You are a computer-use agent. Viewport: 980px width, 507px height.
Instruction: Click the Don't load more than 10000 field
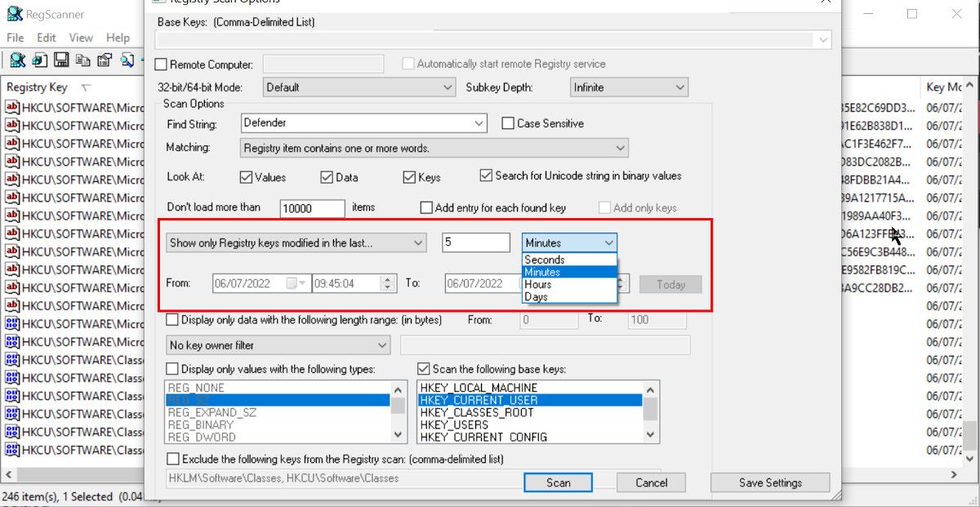coord(313,208)
